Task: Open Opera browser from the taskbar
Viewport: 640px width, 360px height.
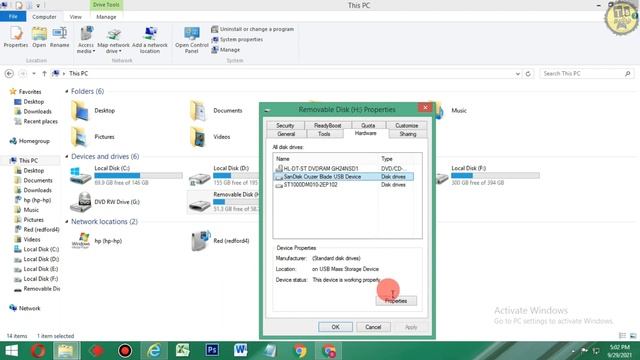Action: coord(38,351)
